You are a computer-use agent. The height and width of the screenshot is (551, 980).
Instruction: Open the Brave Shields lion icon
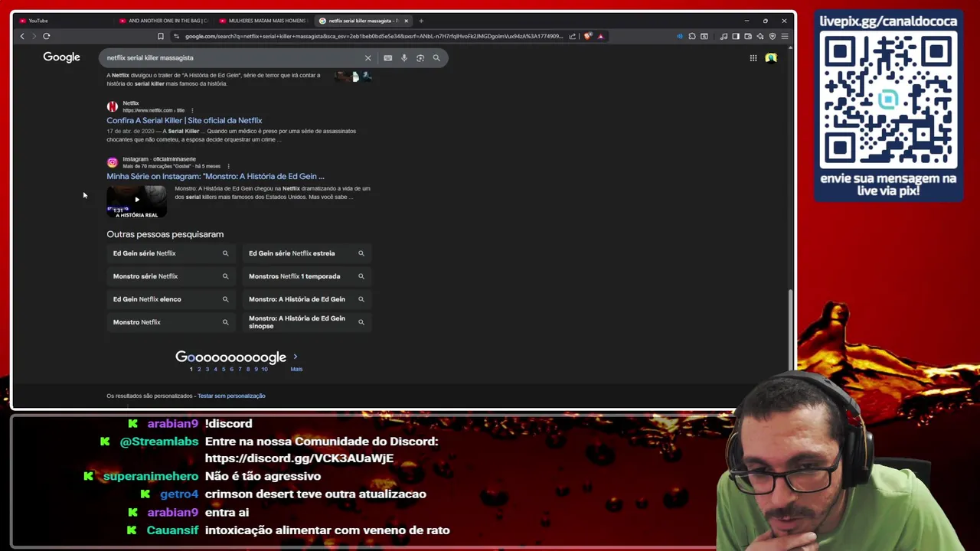[588, 36]
